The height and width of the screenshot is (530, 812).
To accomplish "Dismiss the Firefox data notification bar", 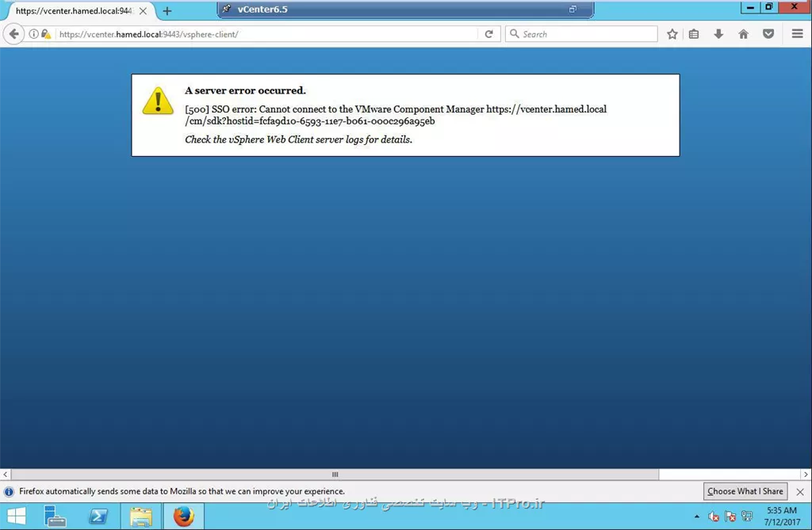I will (x=800, y=492).
